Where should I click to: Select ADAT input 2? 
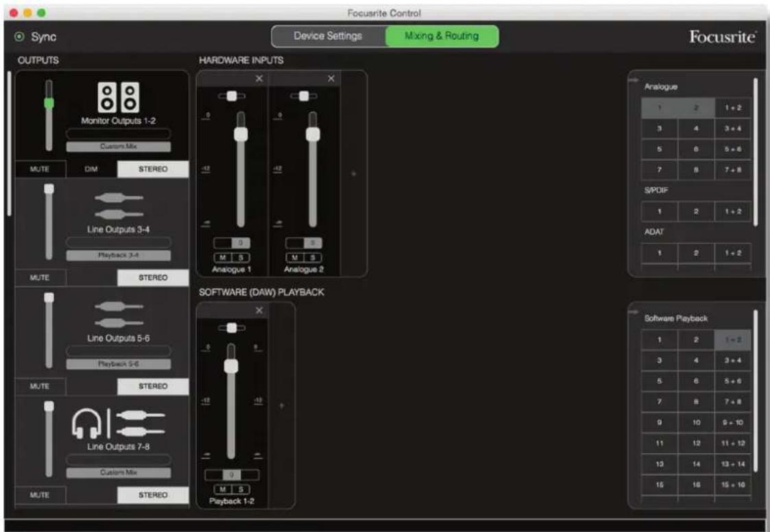point(696,253)
